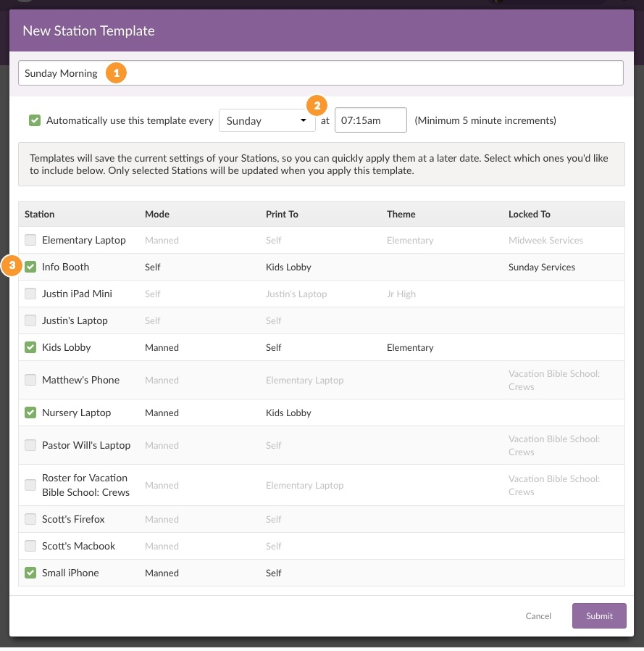Uncheck the Kids Lobby station checkbox

click(30, 347)
